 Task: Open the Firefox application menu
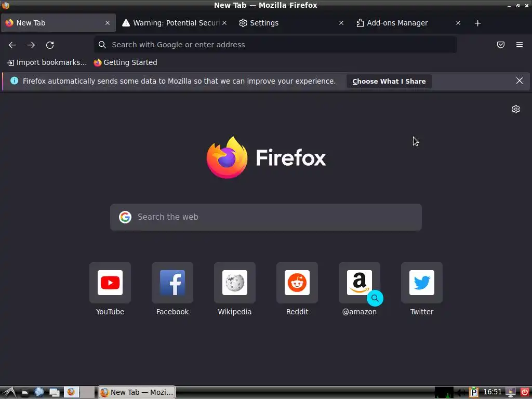tap(520, 45)
